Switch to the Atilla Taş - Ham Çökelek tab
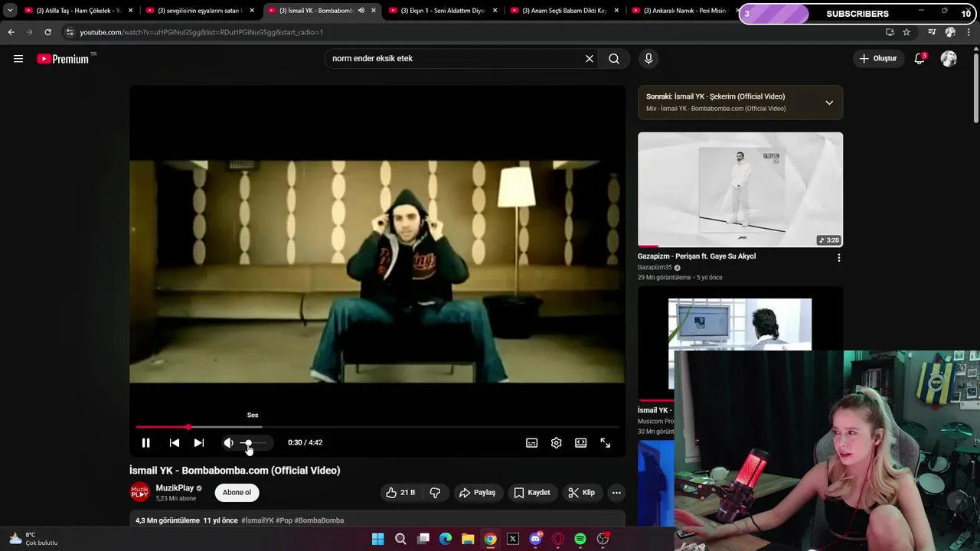This screenshot has height=551, width=980. [79, 11]
